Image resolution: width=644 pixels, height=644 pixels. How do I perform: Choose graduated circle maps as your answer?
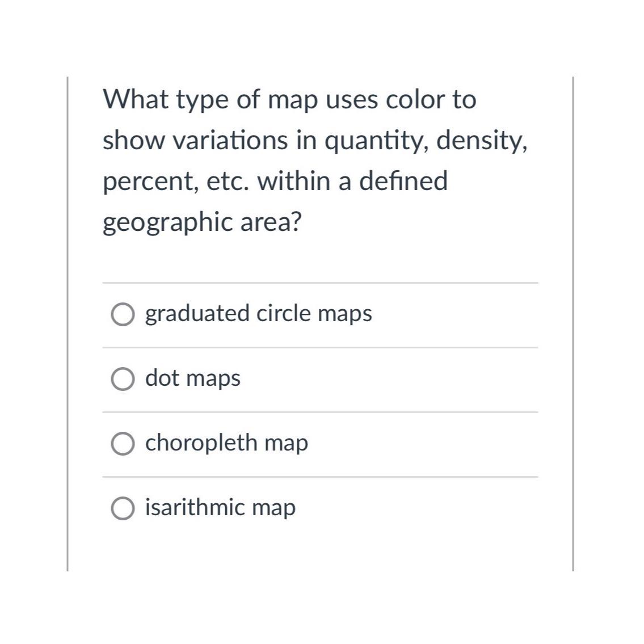click(259, 313)
